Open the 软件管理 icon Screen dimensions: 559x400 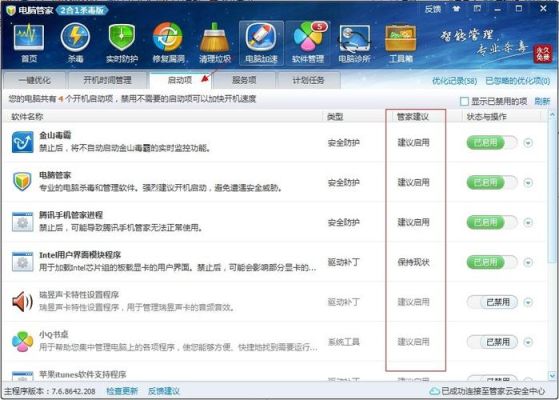point(308,43)
